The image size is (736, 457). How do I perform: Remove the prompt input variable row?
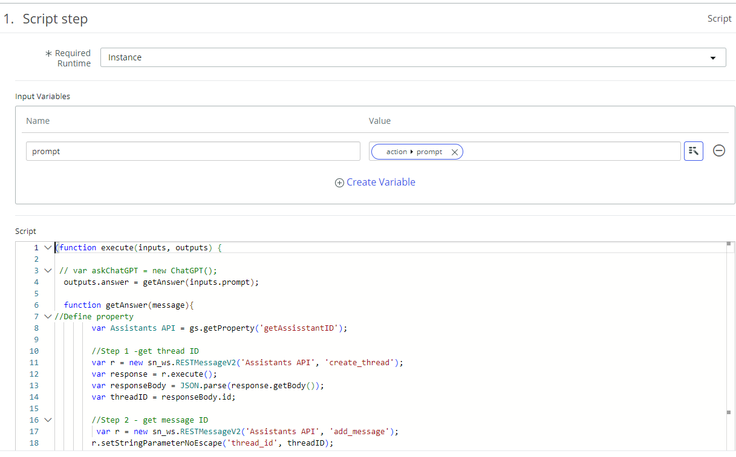click(719, 151)
